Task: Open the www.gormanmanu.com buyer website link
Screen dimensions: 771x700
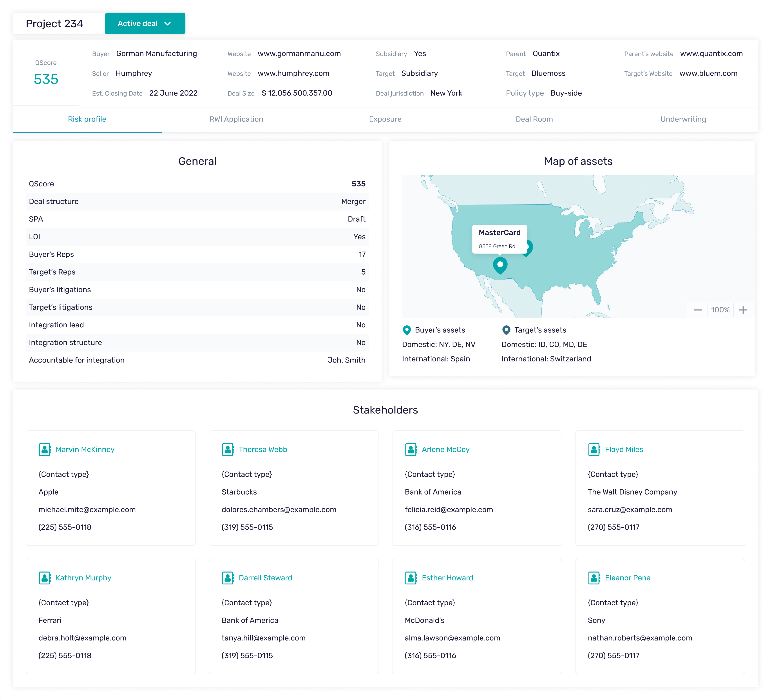Action: [x=299, y=54]
